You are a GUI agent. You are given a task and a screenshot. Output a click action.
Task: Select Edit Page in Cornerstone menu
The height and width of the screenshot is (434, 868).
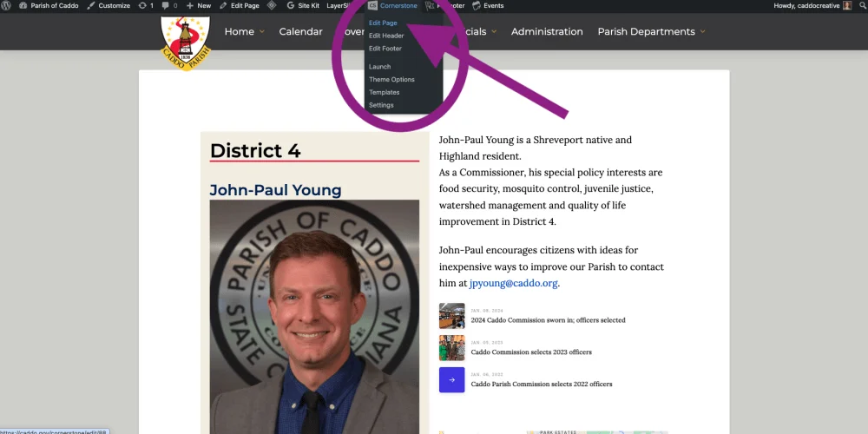[383, 23]
